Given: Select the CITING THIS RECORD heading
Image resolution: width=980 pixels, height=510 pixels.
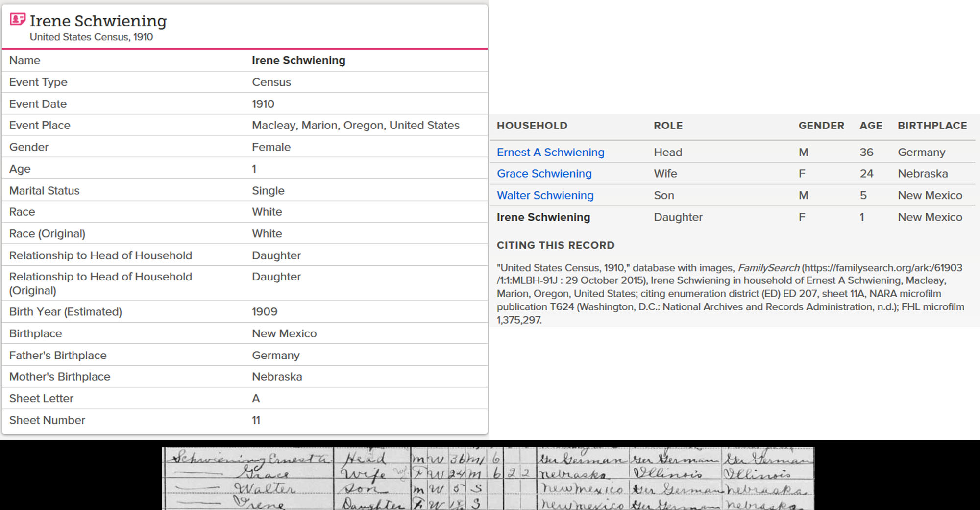Looking at the screenshot, I should pyautogui.click(x=555, y=245).
